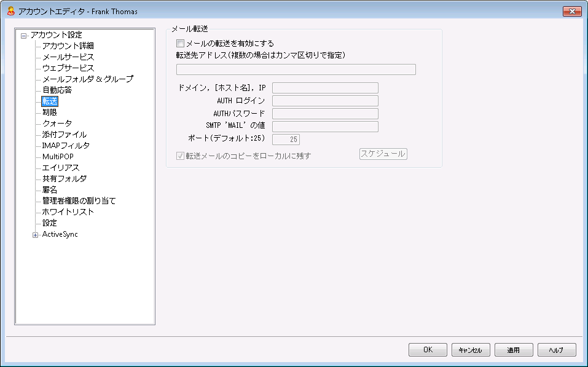Image resolution: width=588 pixels, height=367 pixels.
Task: Focus the AUTH ログイン text field
Action: 325,101
